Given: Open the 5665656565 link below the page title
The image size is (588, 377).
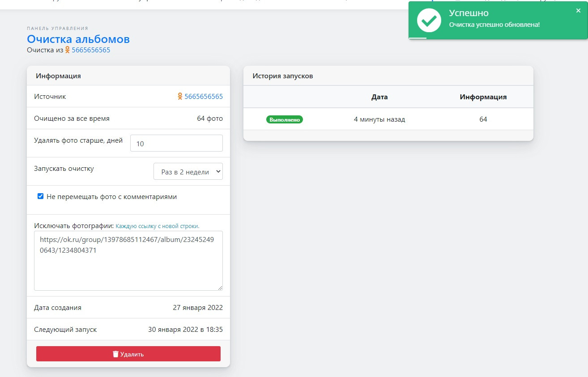Looking at the screenshot, I should point(91,50).
